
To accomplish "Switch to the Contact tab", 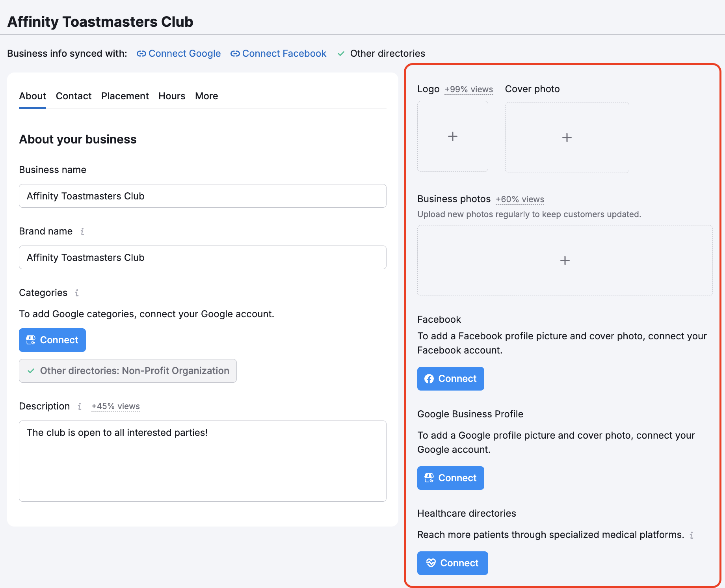I will 73,96.
